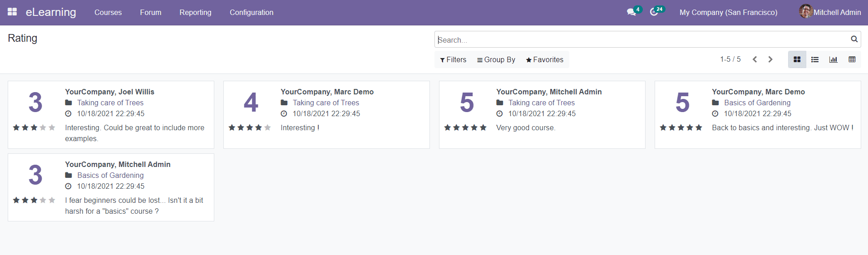Screen dimensions: 868x255
Task: Open the Reporting menu
Action: point(195,12)
